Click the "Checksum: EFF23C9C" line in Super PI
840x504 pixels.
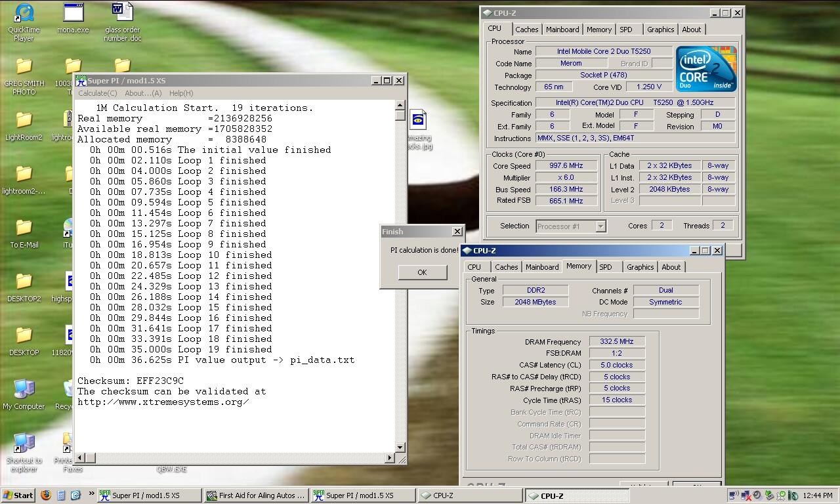tap(131, 381)
